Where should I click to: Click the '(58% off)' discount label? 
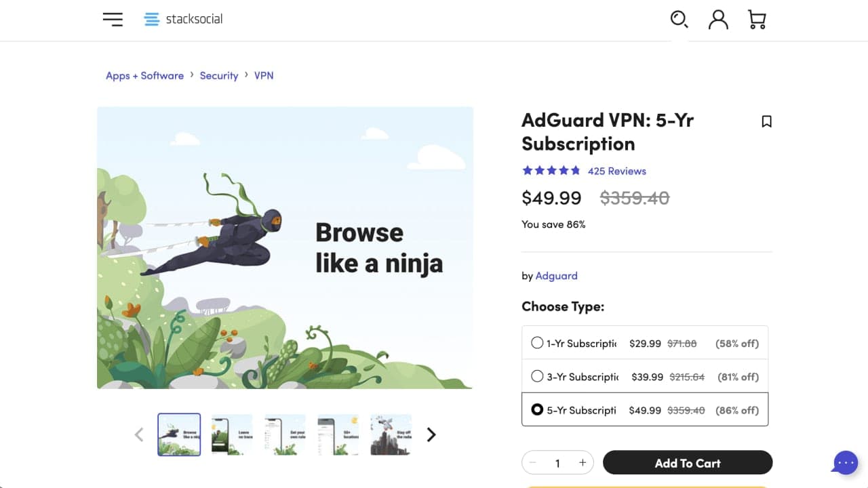click(x=737, y=344)
